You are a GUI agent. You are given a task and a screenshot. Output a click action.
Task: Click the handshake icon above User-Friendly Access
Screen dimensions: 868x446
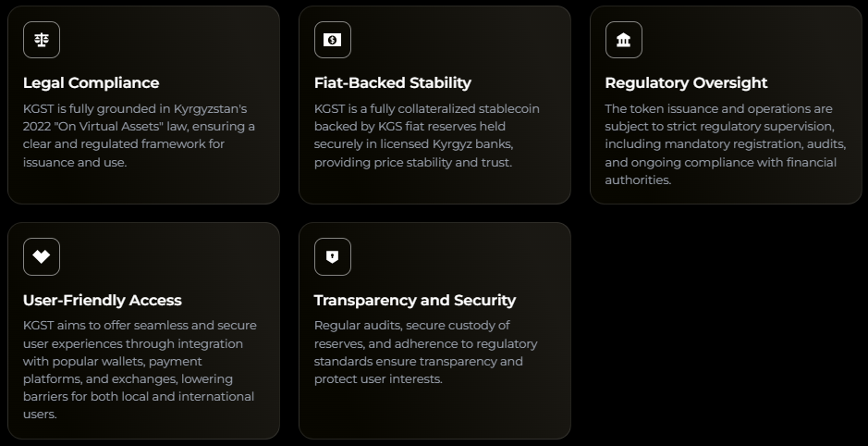click(42, 256)
